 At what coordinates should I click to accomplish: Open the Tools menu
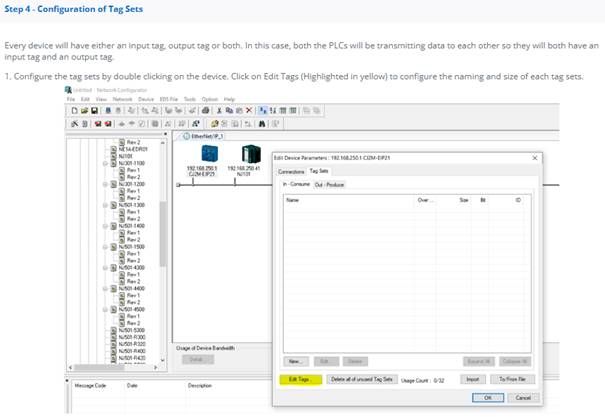point(190,99)
